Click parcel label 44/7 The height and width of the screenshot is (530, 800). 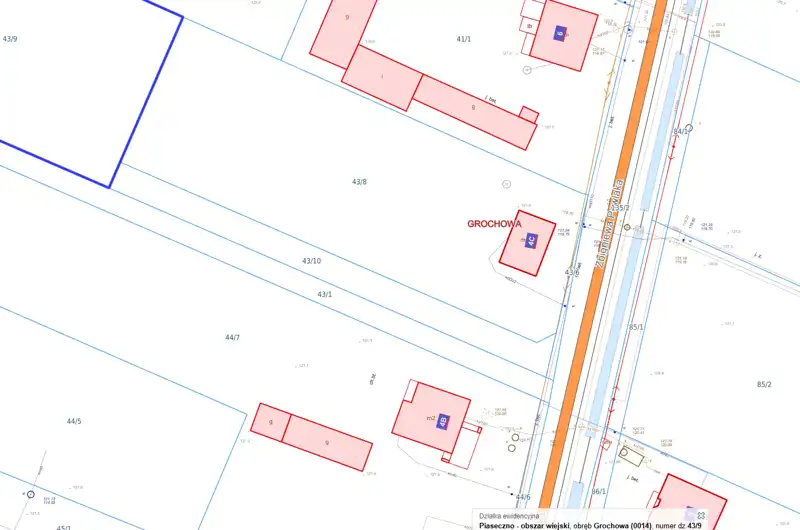232,338
